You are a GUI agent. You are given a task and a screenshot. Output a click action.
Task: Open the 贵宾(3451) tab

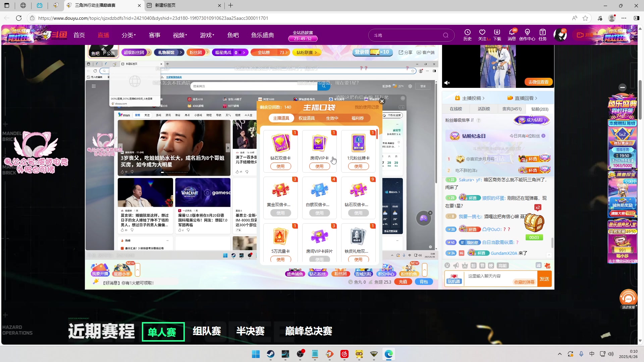512,109
